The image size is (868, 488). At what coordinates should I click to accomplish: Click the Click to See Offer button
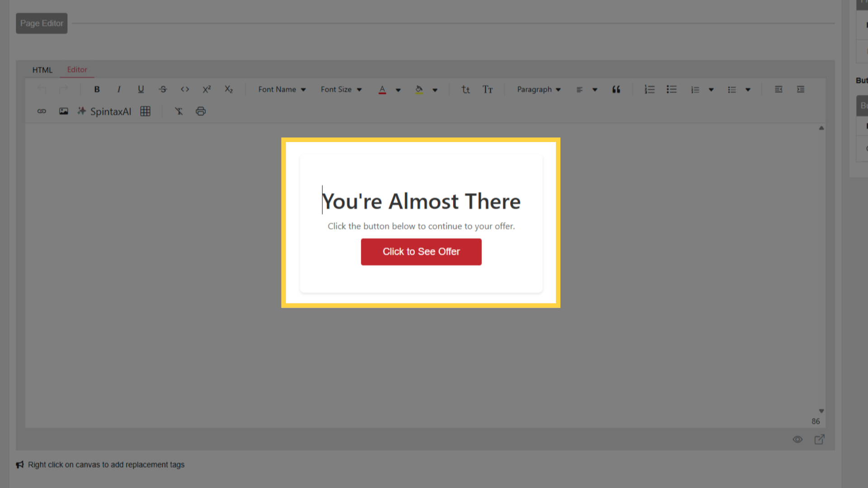(421, 252)
